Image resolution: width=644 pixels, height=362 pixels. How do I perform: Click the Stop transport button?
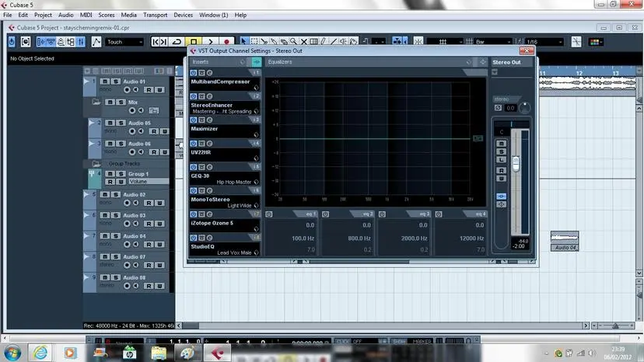(194, 41)
